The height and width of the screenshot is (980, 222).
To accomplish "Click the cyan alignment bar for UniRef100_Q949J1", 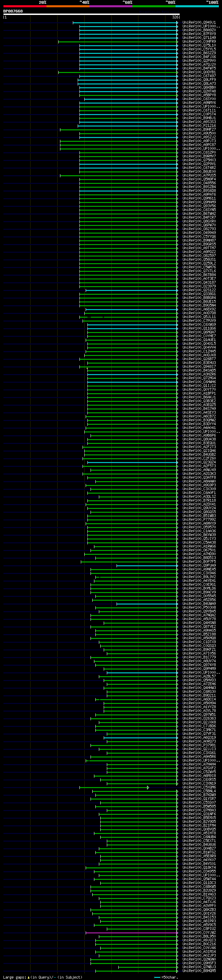I will point(125,23).
